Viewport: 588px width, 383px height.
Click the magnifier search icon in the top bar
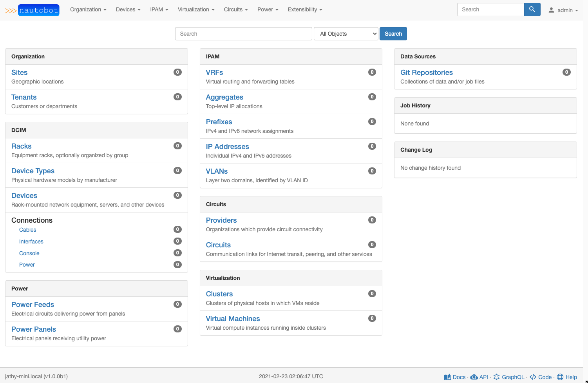pyautogui.click(x=532, y=9)
